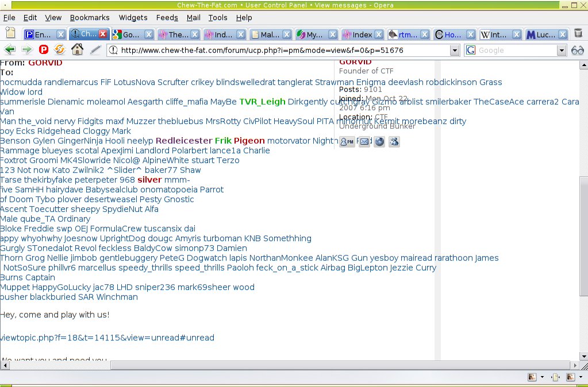
Task: Open status bar image display dropdown
Action: 542,377
